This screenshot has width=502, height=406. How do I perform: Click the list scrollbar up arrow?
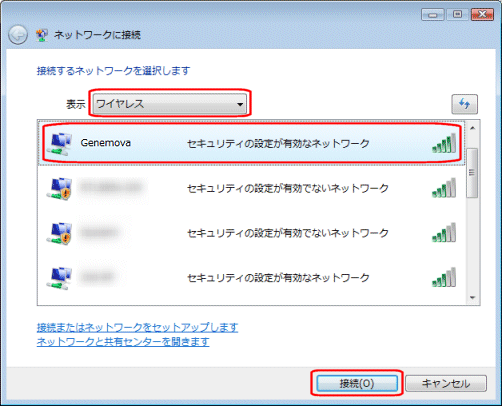pos(472,128)
